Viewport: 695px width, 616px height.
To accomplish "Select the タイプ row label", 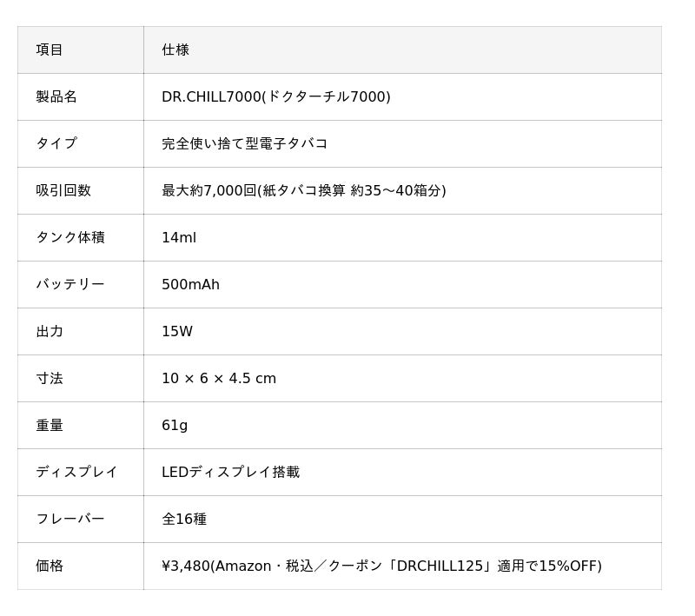I will click(x=56, y=143).
